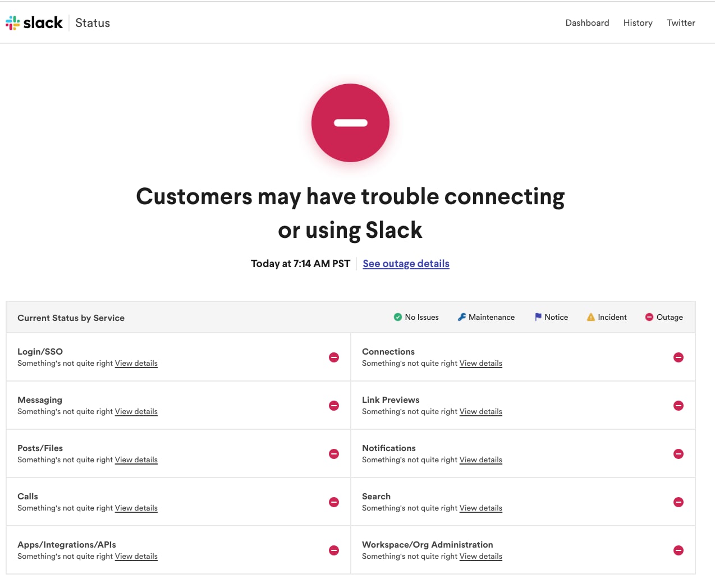Click the Connections outage status icon
The height and width of the screenshot is (588, 715).
coord(679,357)
